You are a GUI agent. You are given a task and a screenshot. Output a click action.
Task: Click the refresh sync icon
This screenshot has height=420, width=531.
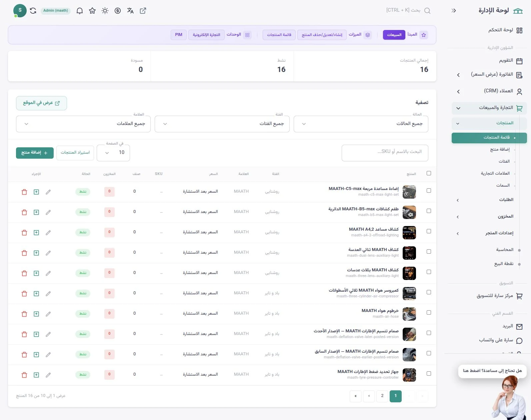[33, 11]
